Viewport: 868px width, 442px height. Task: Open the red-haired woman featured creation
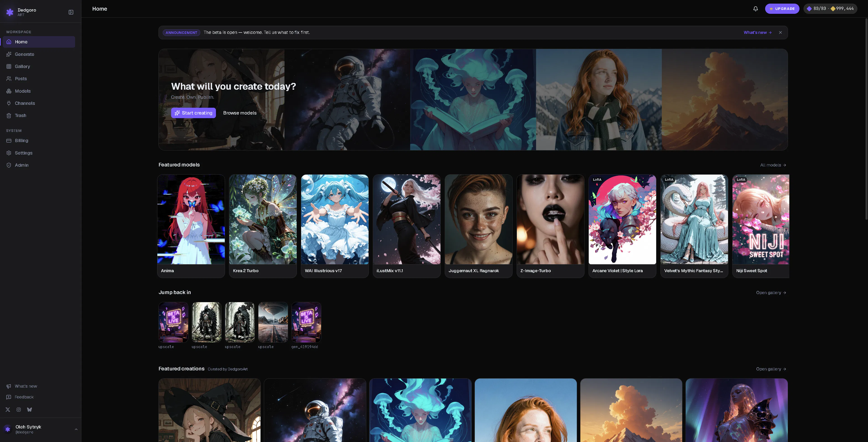click(526, 410)
